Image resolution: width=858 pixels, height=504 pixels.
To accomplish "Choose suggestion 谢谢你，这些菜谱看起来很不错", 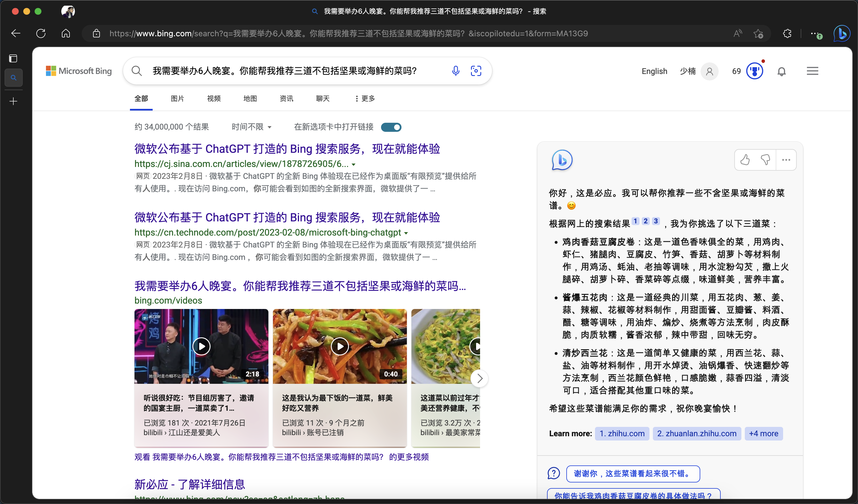I will (633, 474).
